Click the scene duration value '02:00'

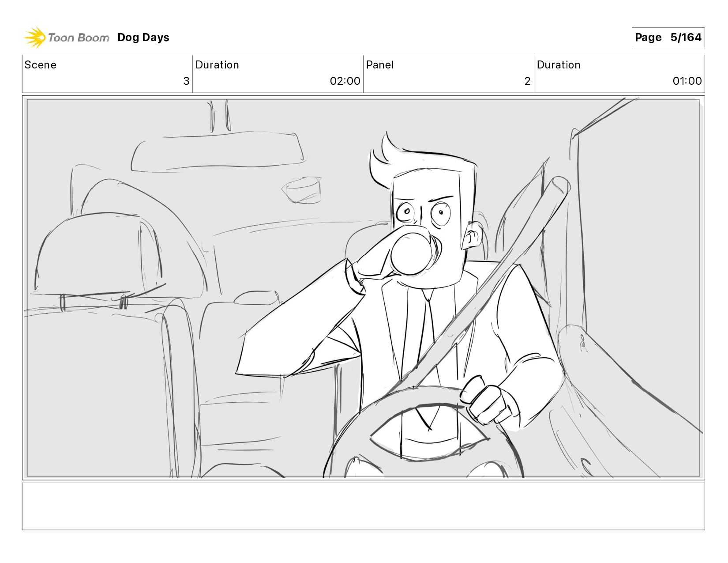tap(345, 81)
